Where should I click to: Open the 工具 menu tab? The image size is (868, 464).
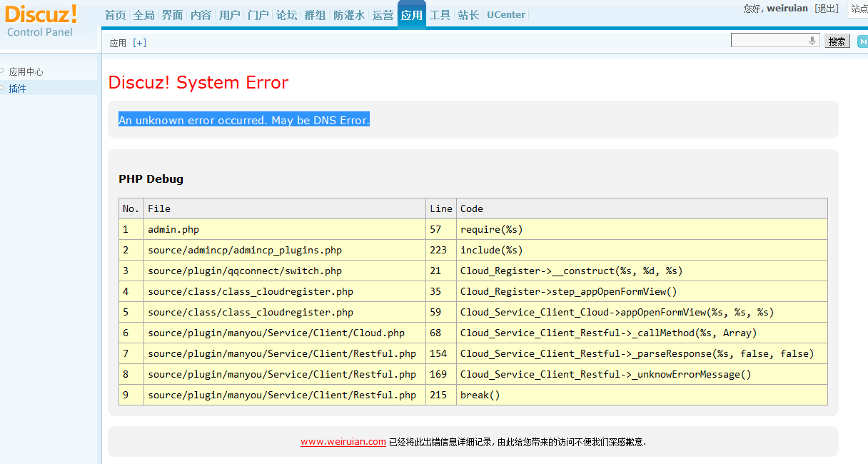pyautogui.click(x=440, y=15)
